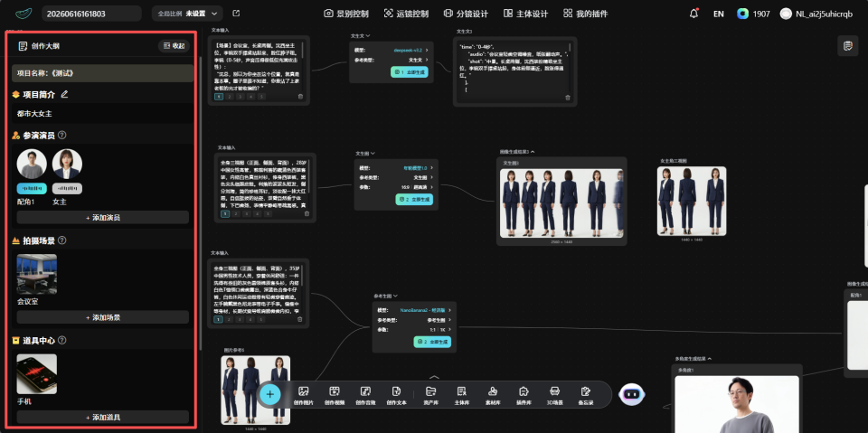The image size is (868, 433).
Task: Open the 插件库 library in bottom toolbar
Action: point(524,395)
